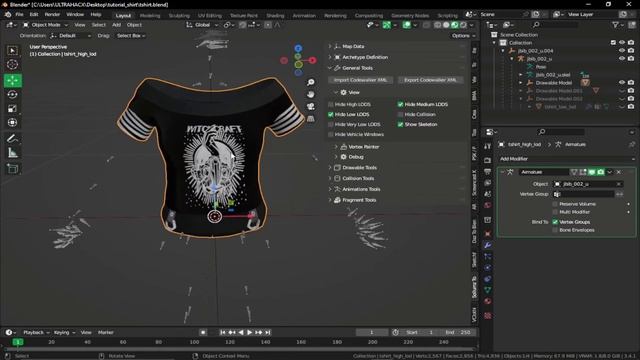This screenshot has height=360, width=640.
Task: Uncheck Hide Medium LODS
Action: point(400,104)
